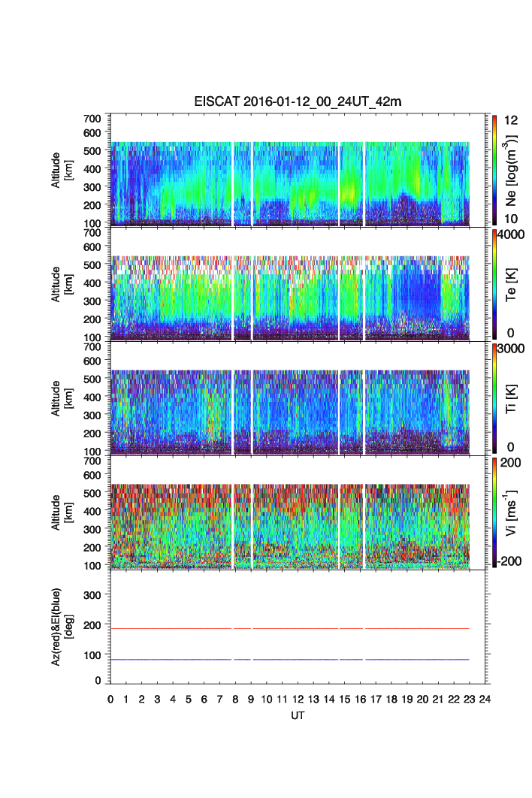The width and height of the screenshot is (532, 798).
Task: Click the UT axis tick label 18
Action: tap(391, 700)
